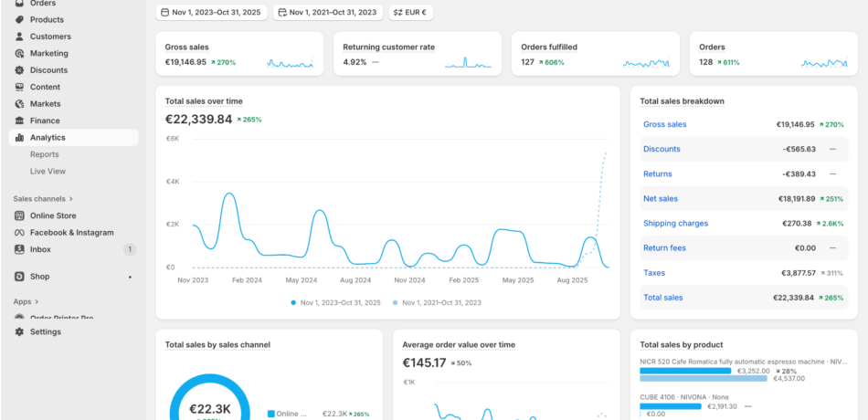Select the Discounts badge icon

[x=20, y=70]
